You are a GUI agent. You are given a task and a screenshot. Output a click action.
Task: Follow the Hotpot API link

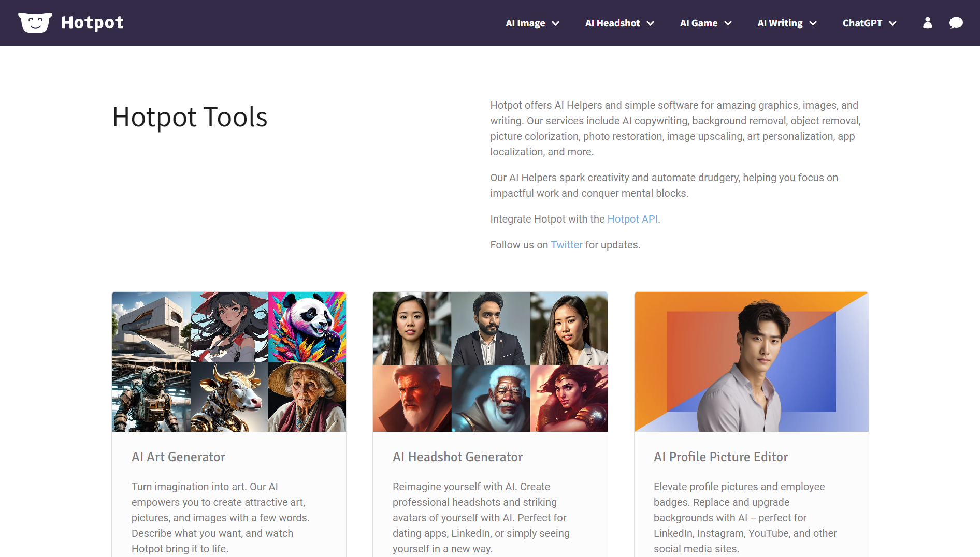[x=632, y=219]
